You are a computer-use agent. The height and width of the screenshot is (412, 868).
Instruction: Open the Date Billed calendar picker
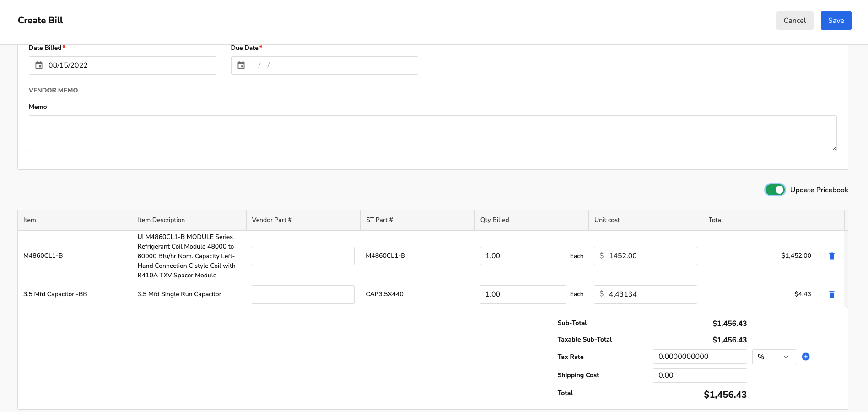point(39,65)
